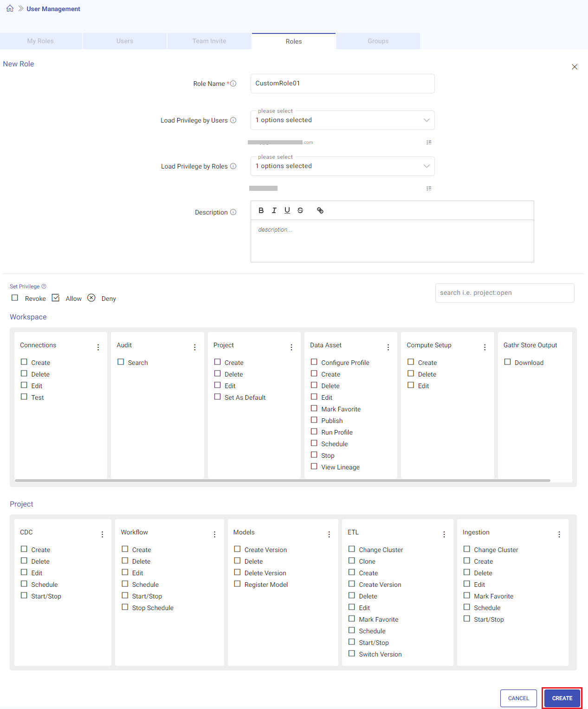
Task: Select the Deny privilege option
Action: (x=91, y=298)
